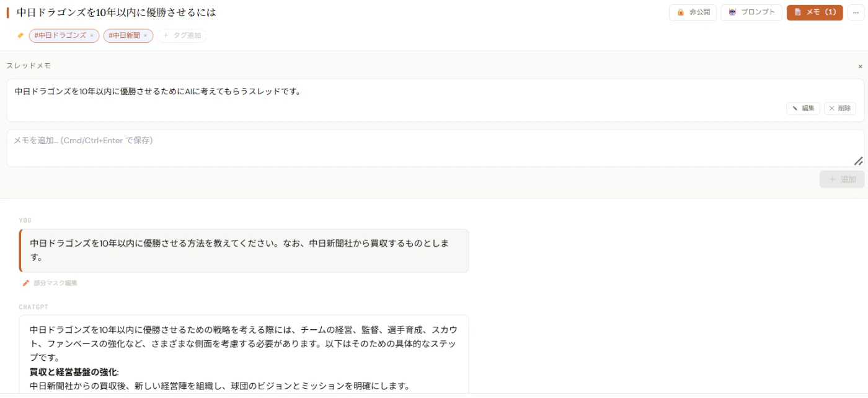Click the CHATGPT sender label

click(33, 307)
